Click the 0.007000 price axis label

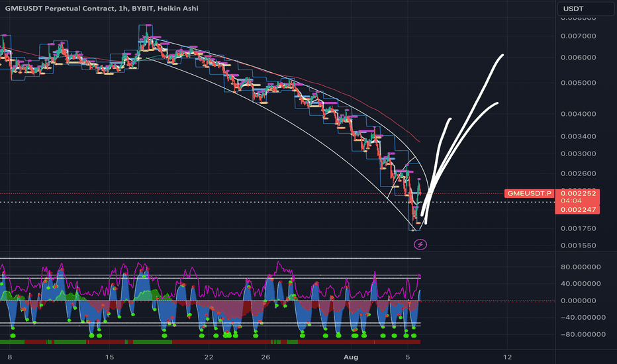coord(578,36)
